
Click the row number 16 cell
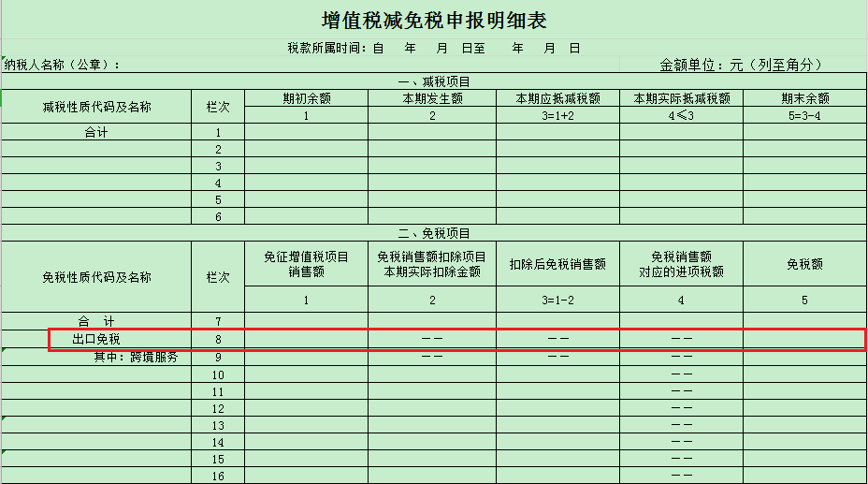[218, 476]
